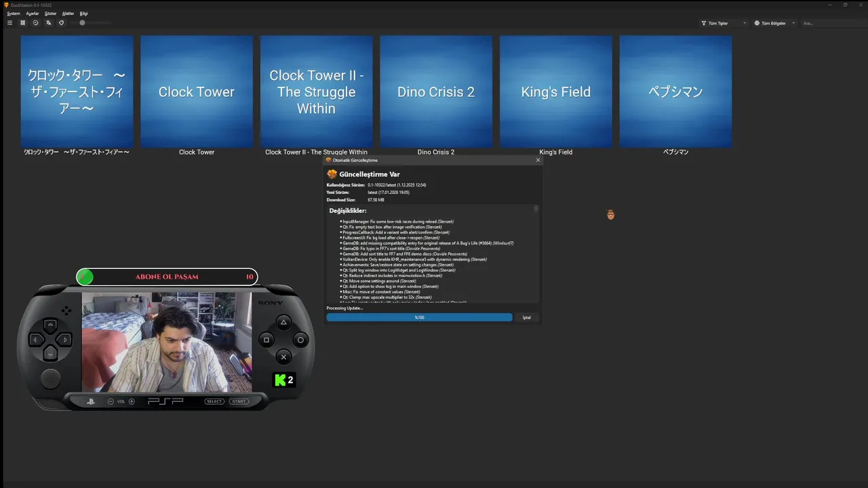This screenshot has height=488, width=868.
Task: Open the Ayarlar menu
Action: (x=33, y=14)
